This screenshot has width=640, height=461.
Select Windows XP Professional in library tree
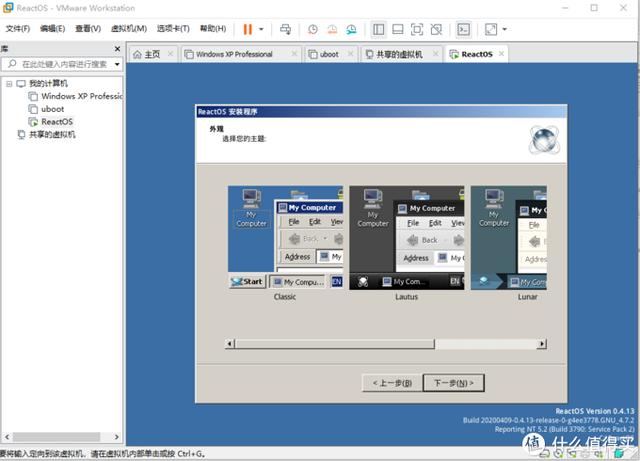click(x=82, y=96)
